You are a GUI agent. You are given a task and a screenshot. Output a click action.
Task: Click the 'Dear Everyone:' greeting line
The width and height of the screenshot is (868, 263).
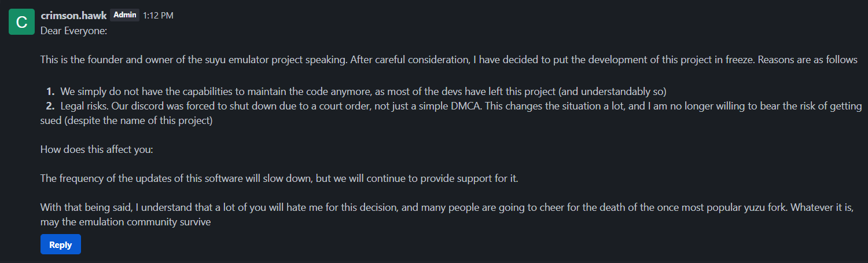coord(73,31)
